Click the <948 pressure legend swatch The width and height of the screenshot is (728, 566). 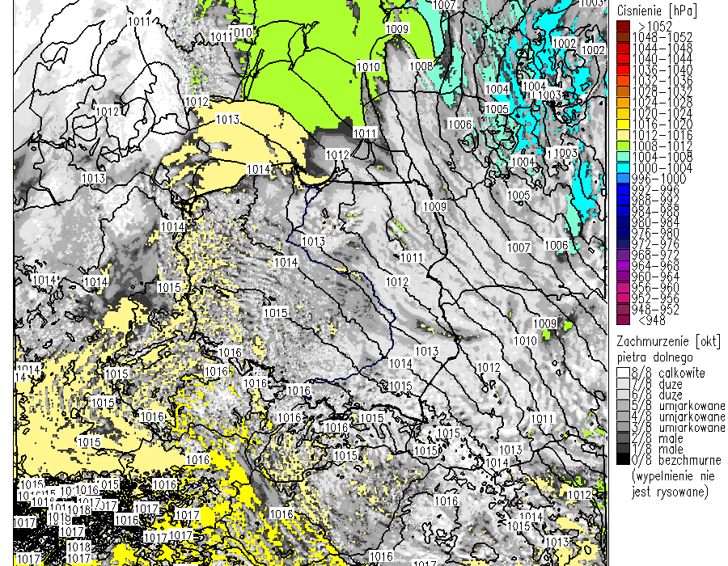click(x=623, y=320)
